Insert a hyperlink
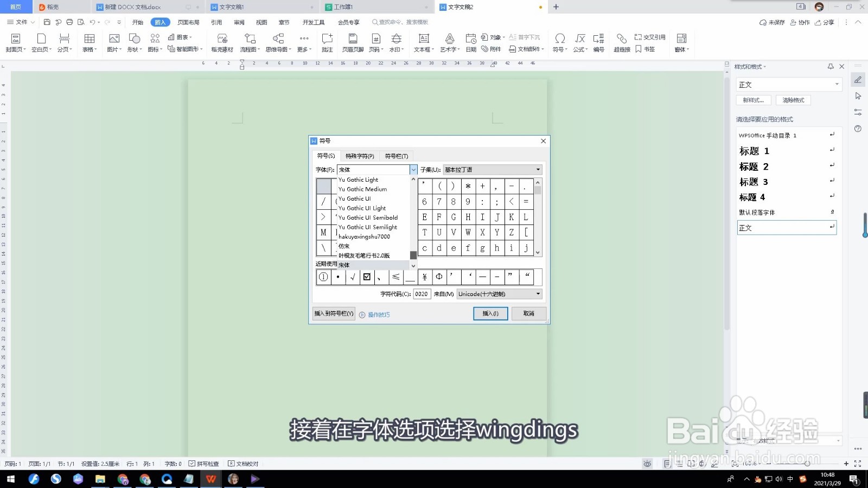Viewport: 868px width, 488px height. (x=621, y=42)
